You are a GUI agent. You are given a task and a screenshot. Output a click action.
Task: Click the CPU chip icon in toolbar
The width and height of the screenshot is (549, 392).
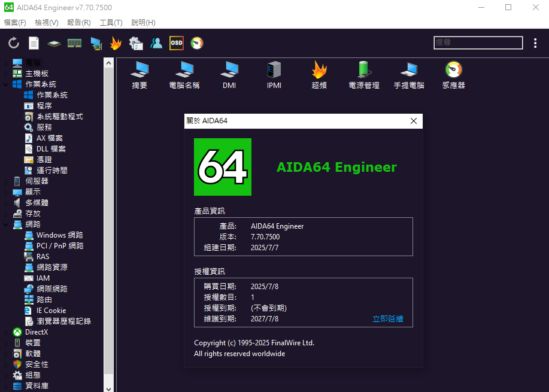pyautogui.click(x=54, y=44)
